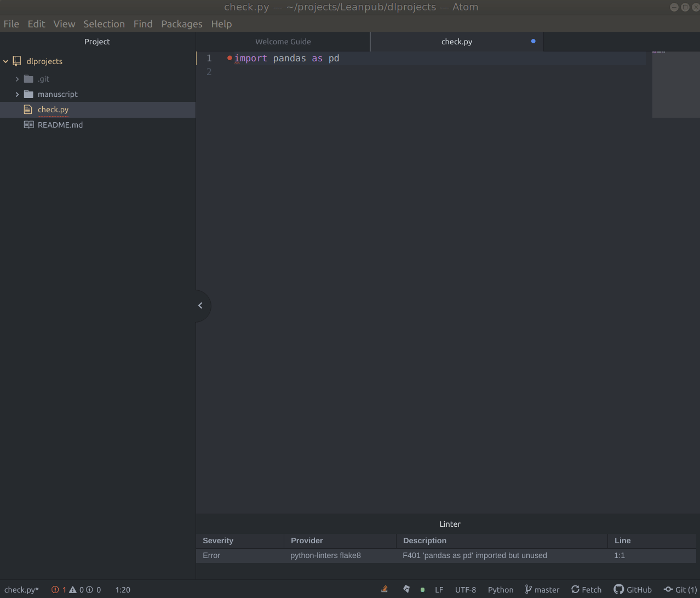
Task: Click the linter error count icon in status bar
Action: (x=55, y=590)
